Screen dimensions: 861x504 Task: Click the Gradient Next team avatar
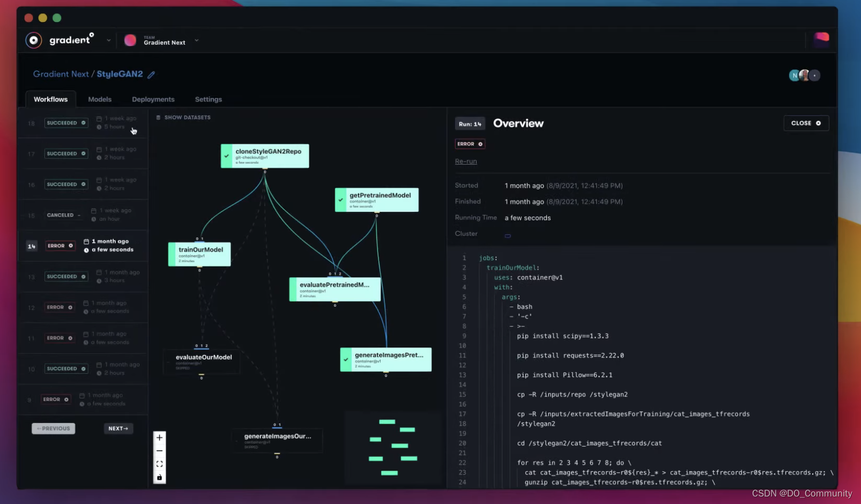(x=130, y=40)
